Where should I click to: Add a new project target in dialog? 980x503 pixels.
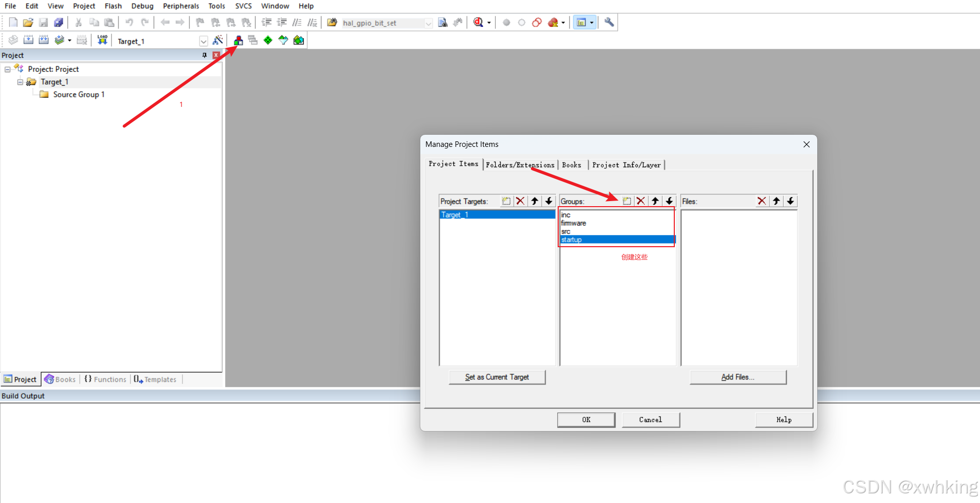pos(506,201)
